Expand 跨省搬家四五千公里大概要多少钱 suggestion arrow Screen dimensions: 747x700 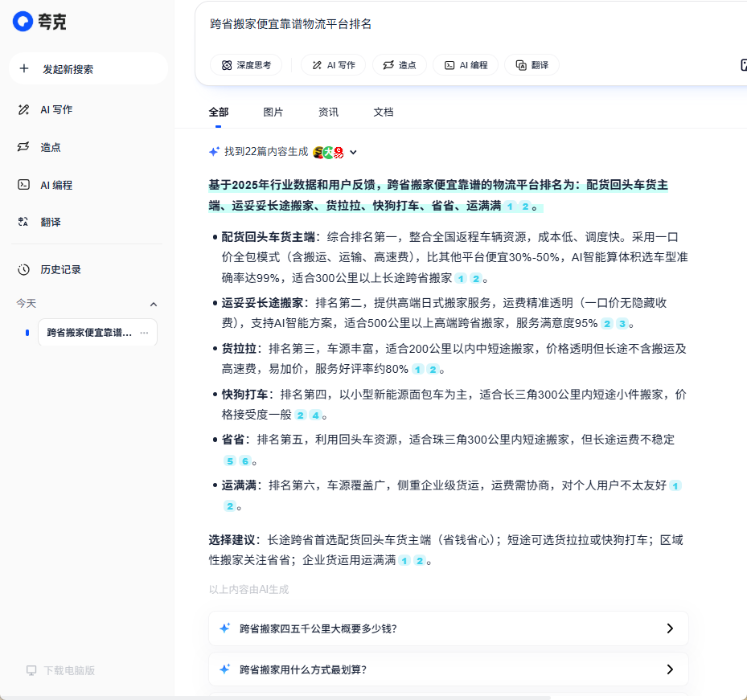pos(670,628)
